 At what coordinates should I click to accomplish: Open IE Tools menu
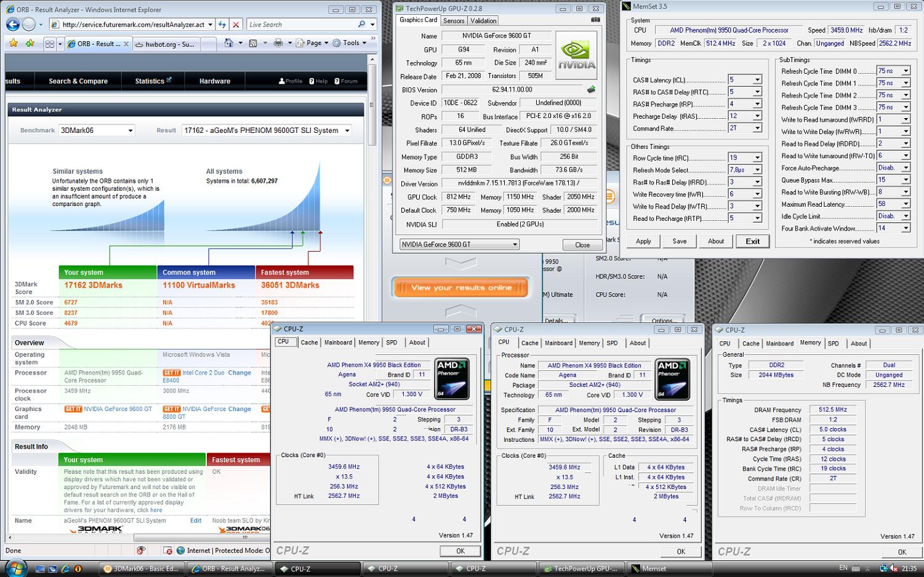[x=350, y=43]
